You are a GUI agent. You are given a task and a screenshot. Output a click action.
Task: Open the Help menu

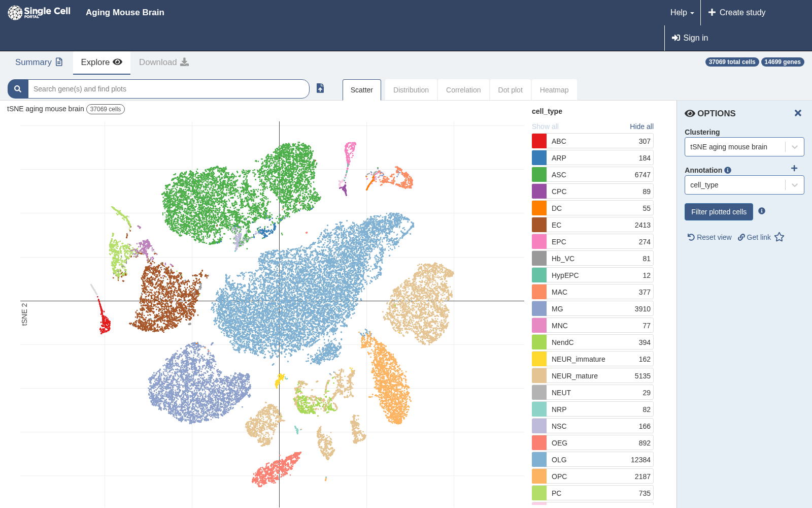(x=682, y=13)
